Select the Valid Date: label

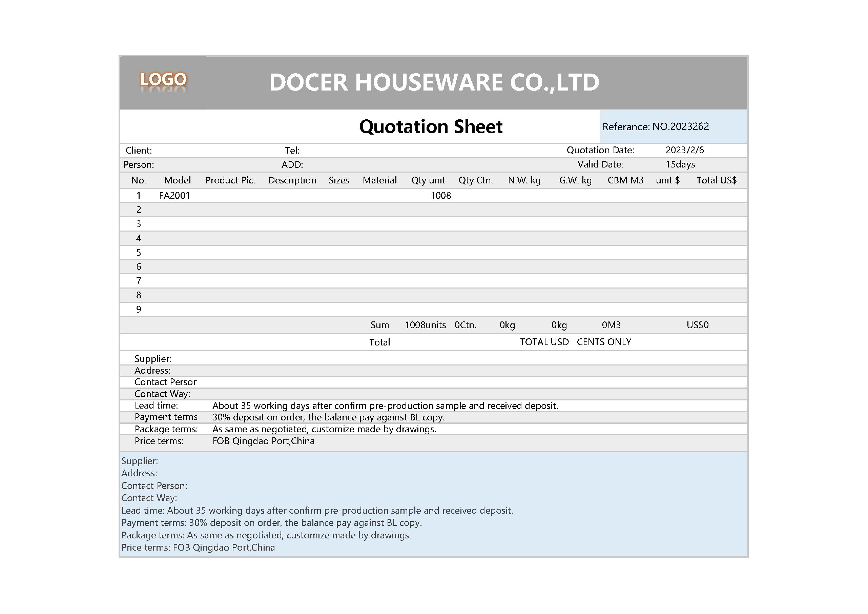click(x=600, y=164)
